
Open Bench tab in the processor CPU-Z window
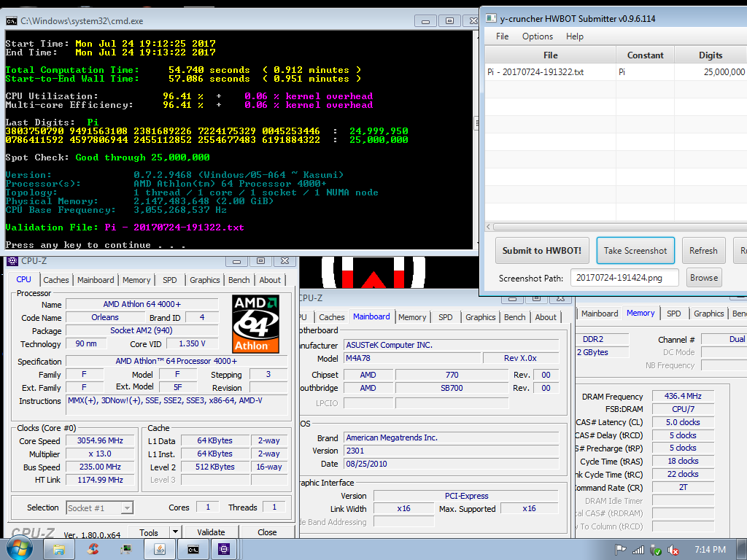[x=239, y=280]
